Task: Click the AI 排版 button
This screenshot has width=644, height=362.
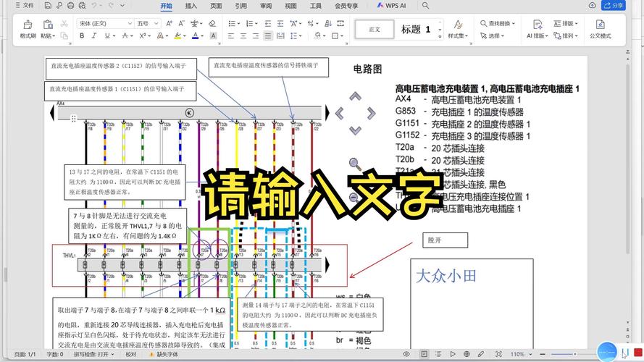Action: point(538,29)
